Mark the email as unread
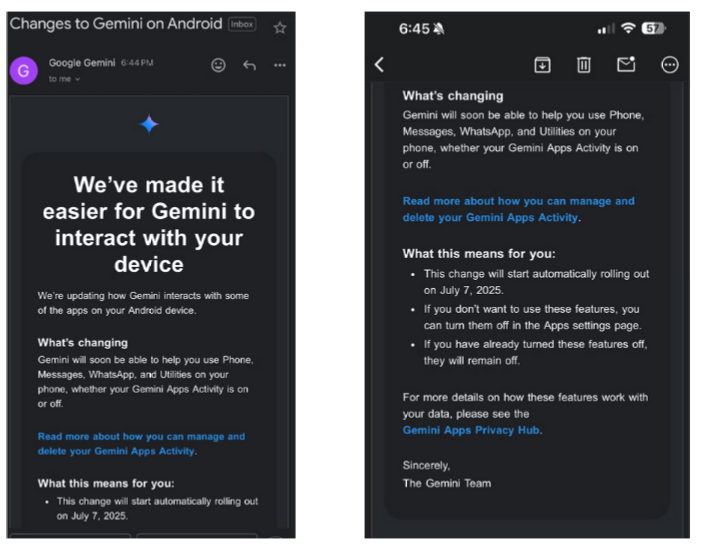Screen dimensions: 718x552 coord(626,64)
